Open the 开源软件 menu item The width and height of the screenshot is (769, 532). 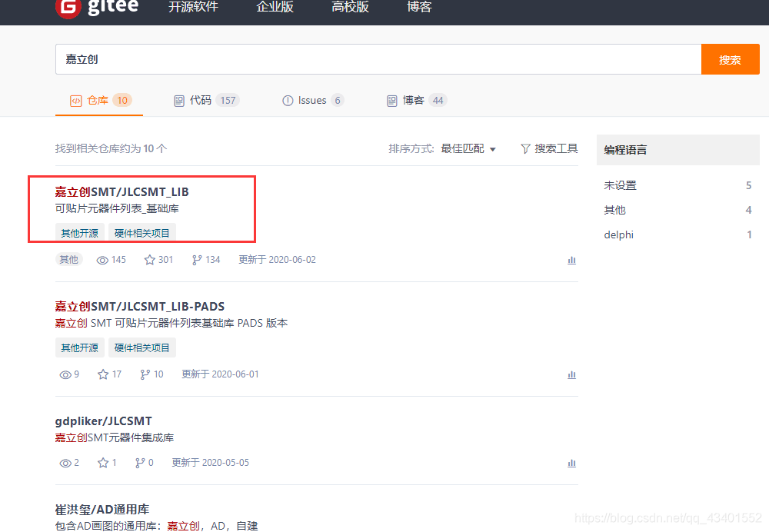(193, 7)
